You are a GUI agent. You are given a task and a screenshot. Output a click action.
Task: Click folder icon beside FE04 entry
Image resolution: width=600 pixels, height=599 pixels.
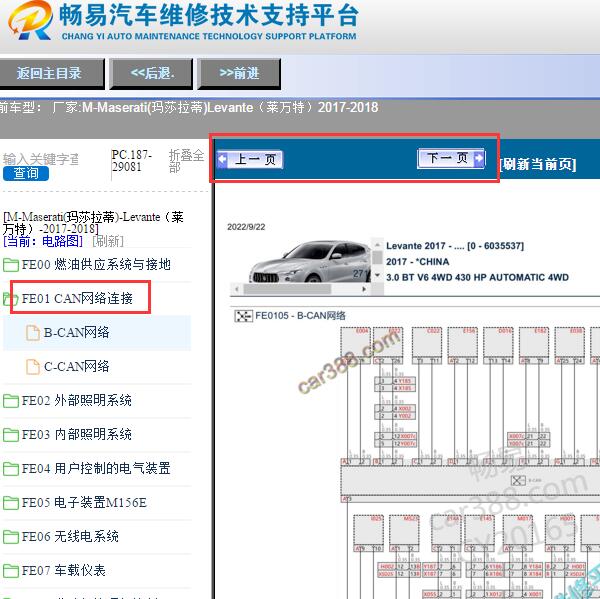tap(11, 468)
